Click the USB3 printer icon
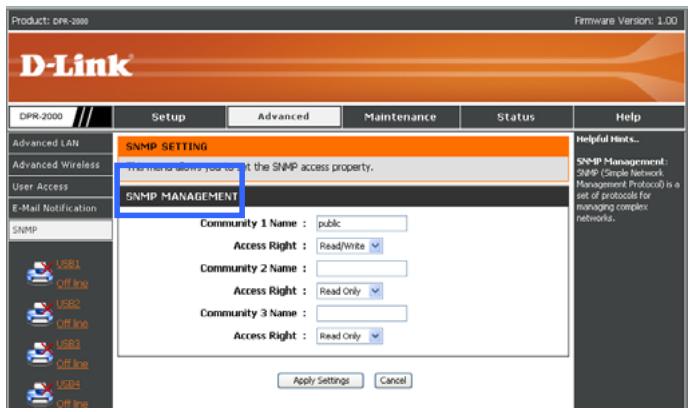 (40, 354)
